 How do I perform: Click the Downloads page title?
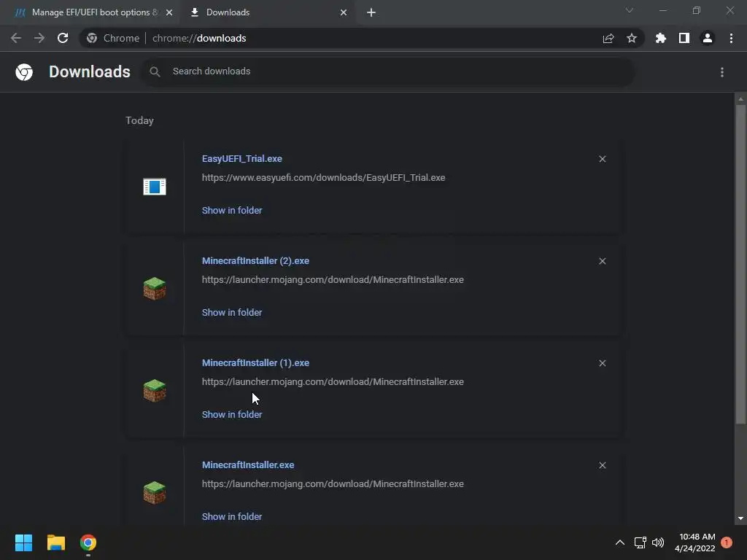[90, 72]
